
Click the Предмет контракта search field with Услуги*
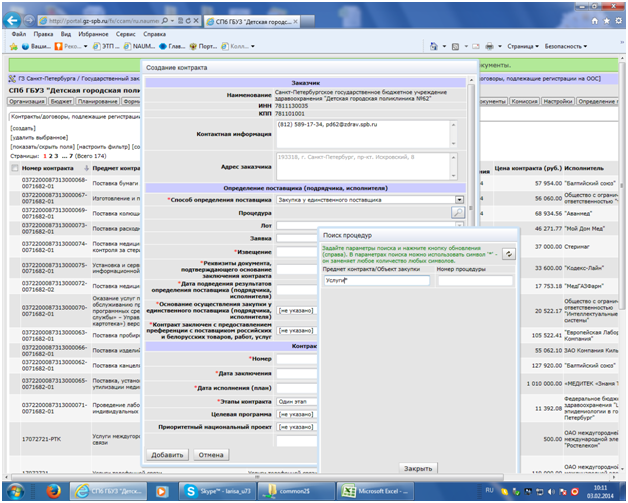[376, 280]
